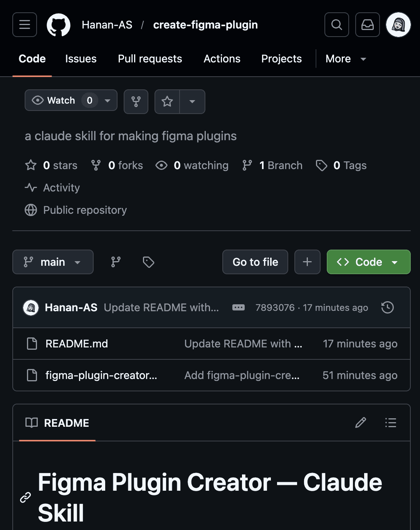The height and width of the screenshot is (530, 420).
Task: Click the '17 minutes ago' timestamp in README.md row
Action: [360, 344]
